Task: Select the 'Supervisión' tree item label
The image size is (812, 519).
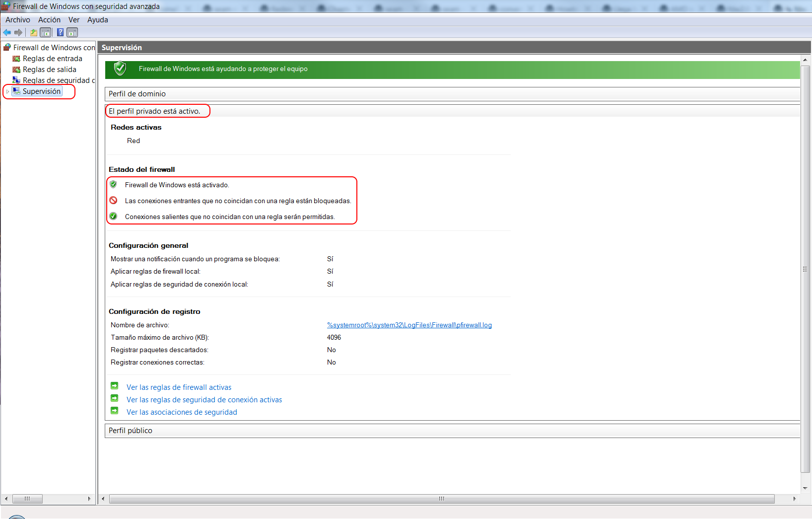Action: (42, 91)
